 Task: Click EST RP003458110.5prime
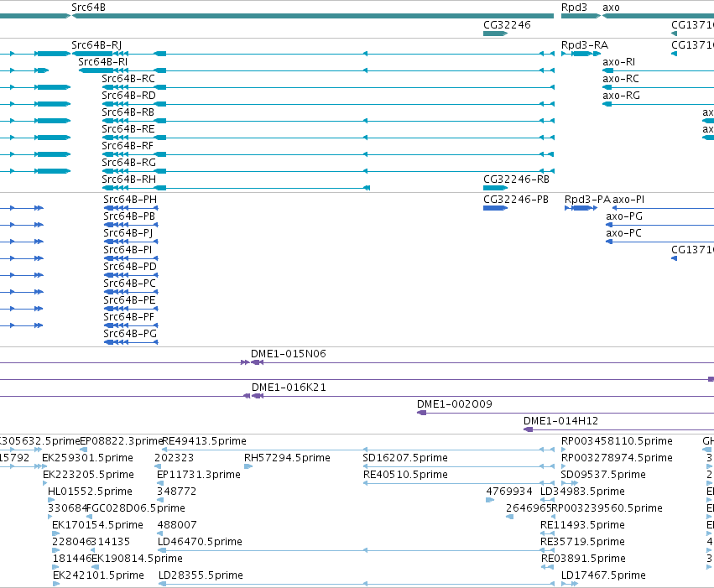point(564,450)
